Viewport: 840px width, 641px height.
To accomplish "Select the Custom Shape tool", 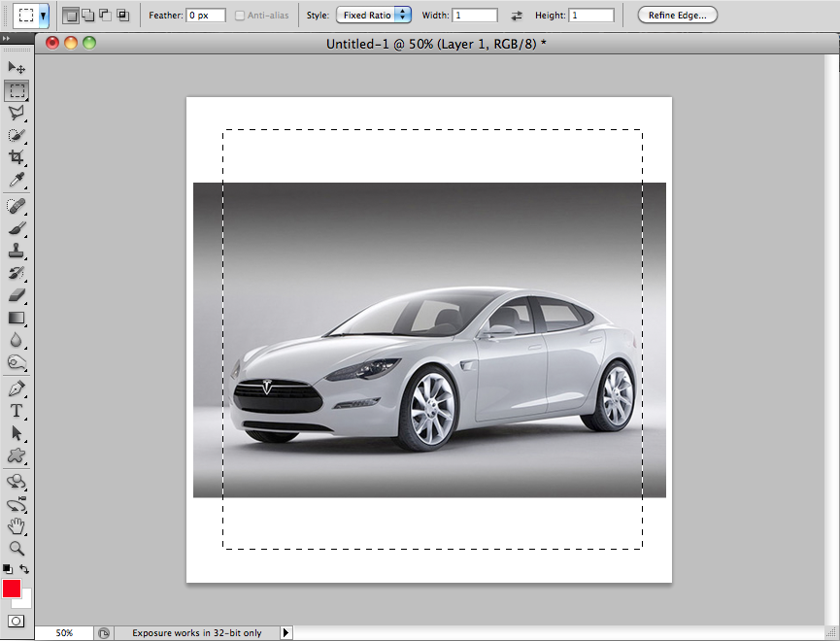I will tap(17, 455).
